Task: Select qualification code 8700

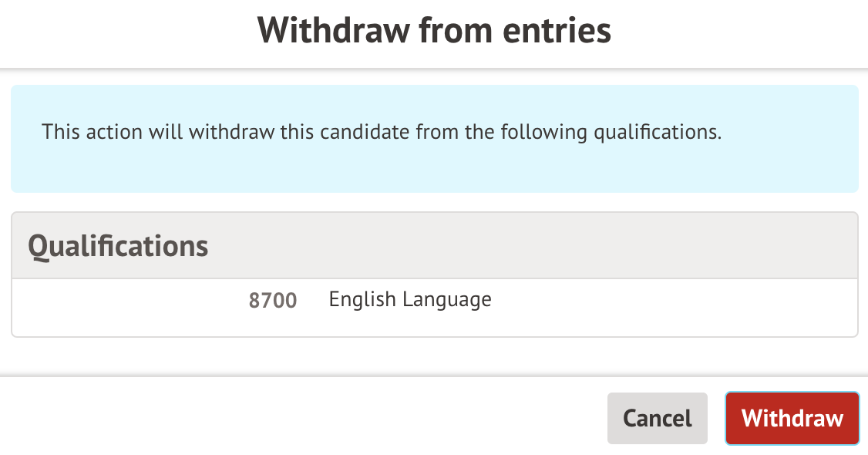Action: coord(272,300)
